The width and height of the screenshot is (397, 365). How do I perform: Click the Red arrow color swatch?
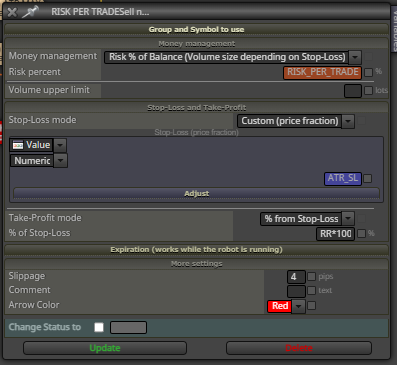(280, 306)
